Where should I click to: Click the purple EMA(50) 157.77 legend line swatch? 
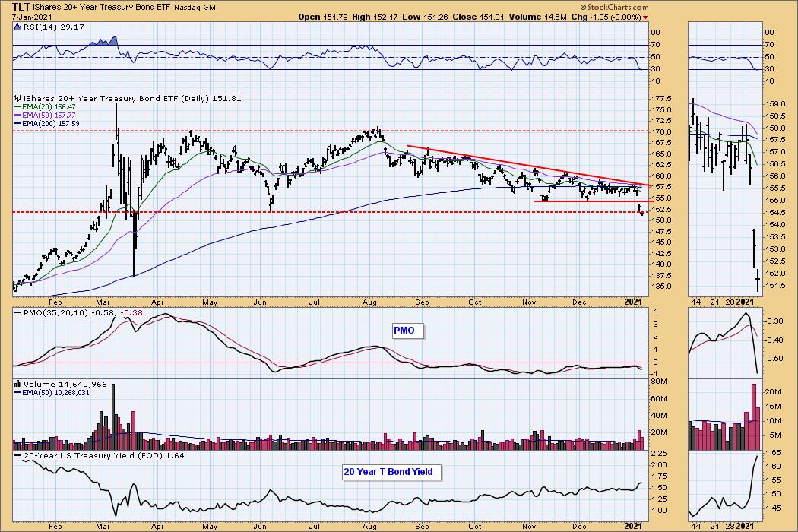pos(17,116)
